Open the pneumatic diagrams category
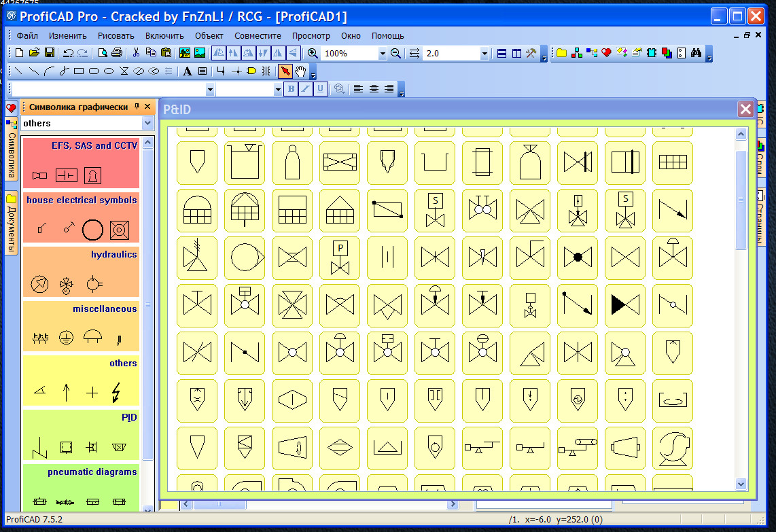The width and height of the screenshot is (776, 532). [x=81, y=487]
